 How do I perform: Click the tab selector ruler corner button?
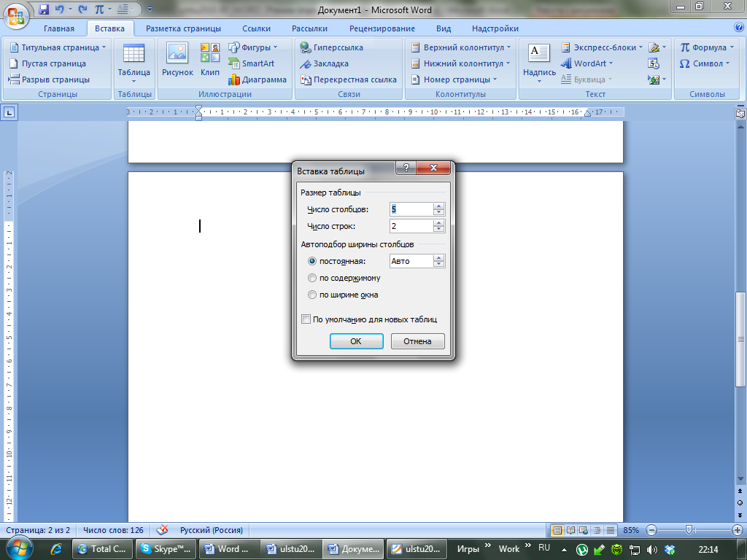(9, 112)
